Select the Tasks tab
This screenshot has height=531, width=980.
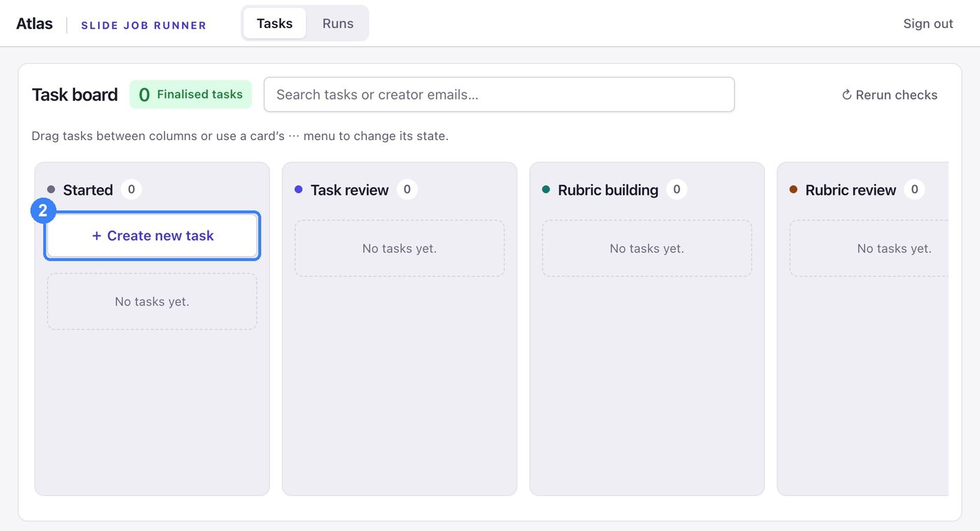tap(274, 23)
